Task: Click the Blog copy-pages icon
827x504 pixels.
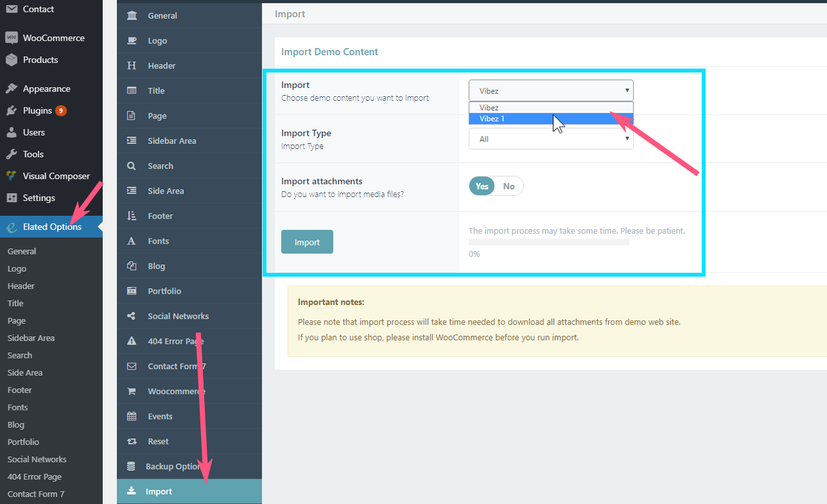Action: coord(132,266)
